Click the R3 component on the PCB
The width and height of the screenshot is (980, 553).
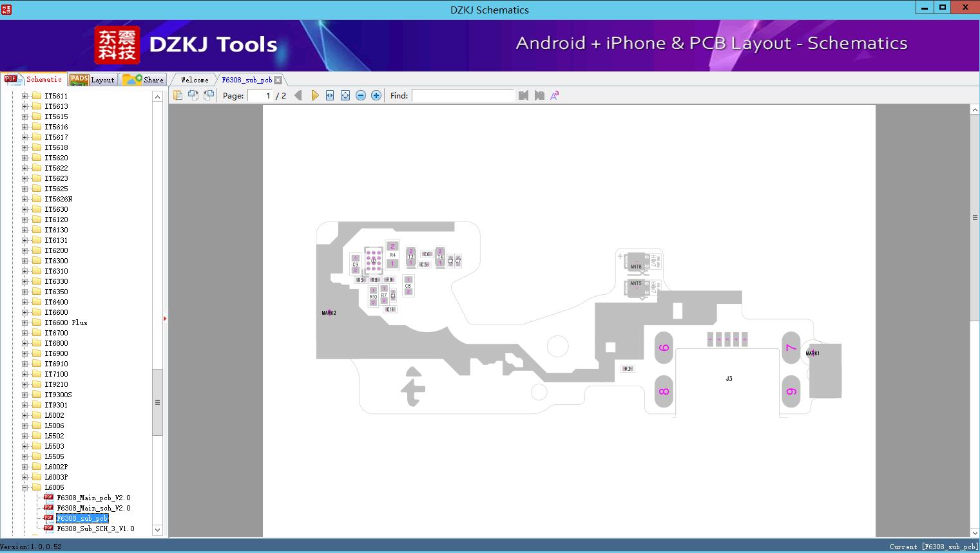tap(627, 369)
